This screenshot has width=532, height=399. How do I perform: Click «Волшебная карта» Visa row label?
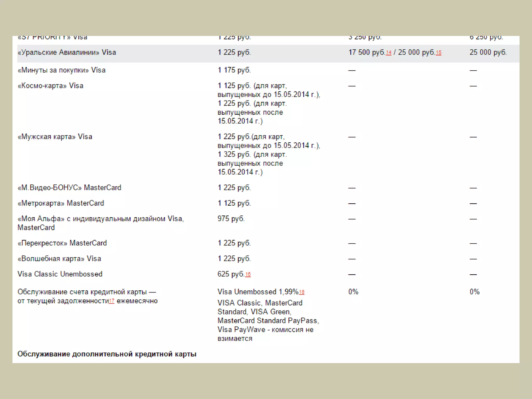(x=59, y=259)
